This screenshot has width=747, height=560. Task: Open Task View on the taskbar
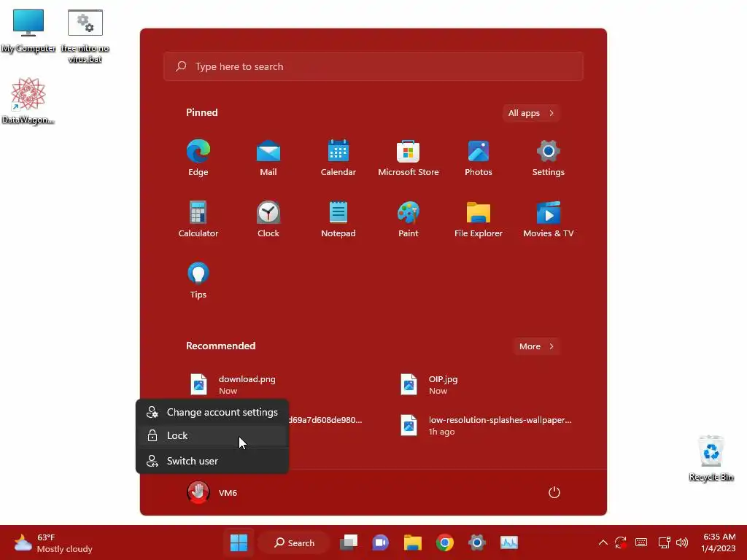349,542
